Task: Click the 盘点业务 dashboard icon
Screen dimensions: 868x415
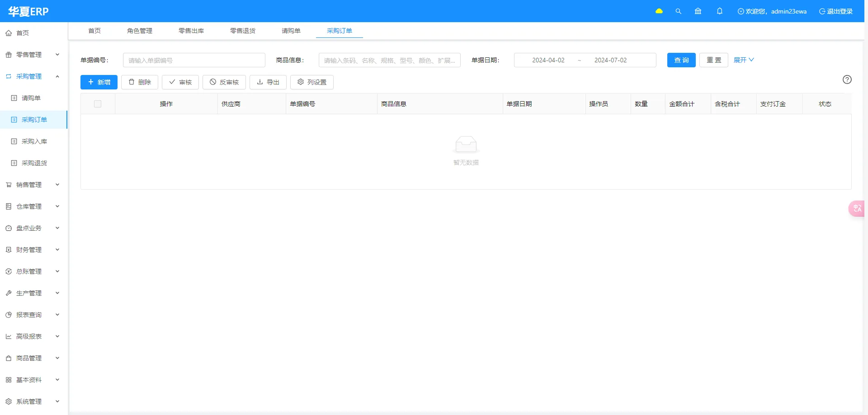Action: 9,228
